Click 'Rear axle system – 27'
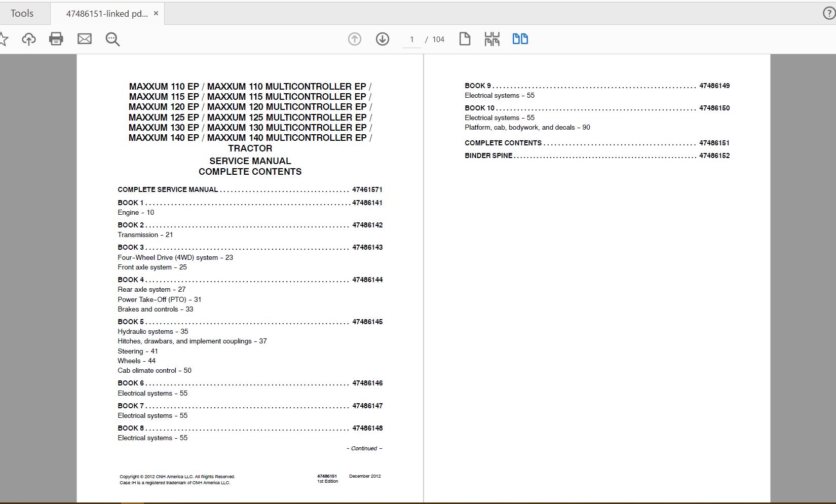836x504 pixels. (x=151, y=289)
